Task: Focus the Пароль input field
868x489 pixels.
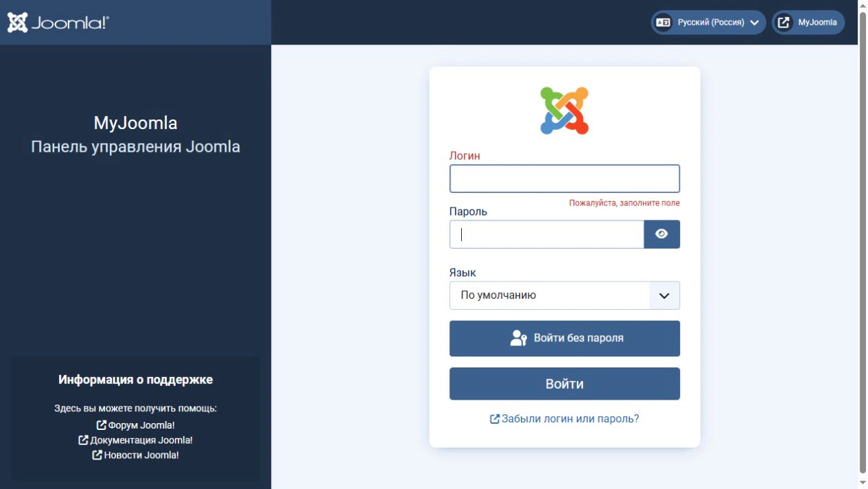Action: tap(547, 234)
